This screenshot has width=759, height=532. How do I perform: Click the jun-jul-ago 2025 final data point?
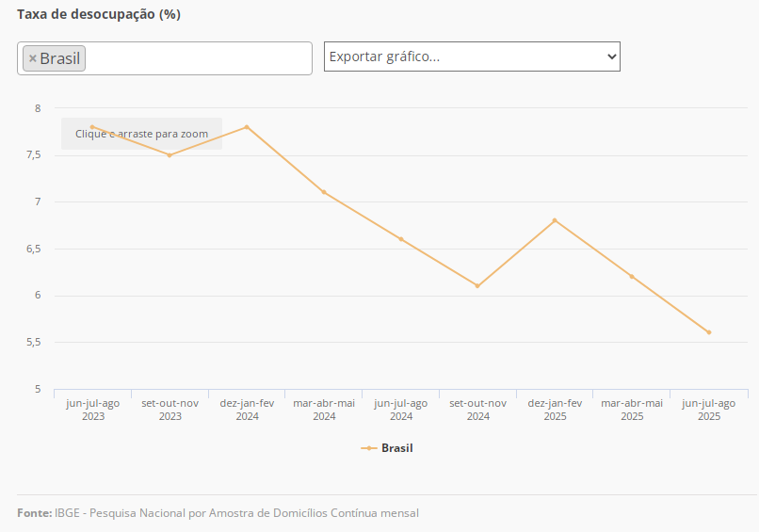click(709, 332)
